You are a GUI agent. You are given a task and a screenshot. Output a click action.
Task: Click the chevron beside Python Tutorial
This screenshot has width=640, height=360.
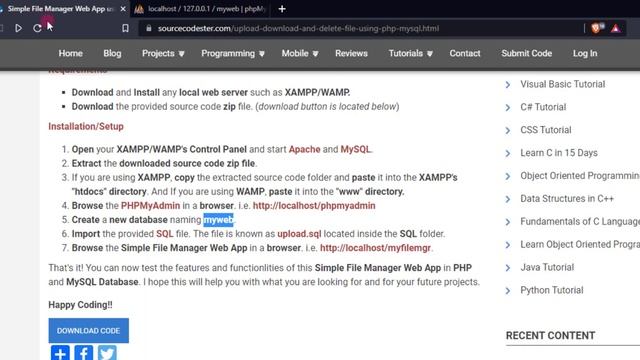tap(508, 291)
